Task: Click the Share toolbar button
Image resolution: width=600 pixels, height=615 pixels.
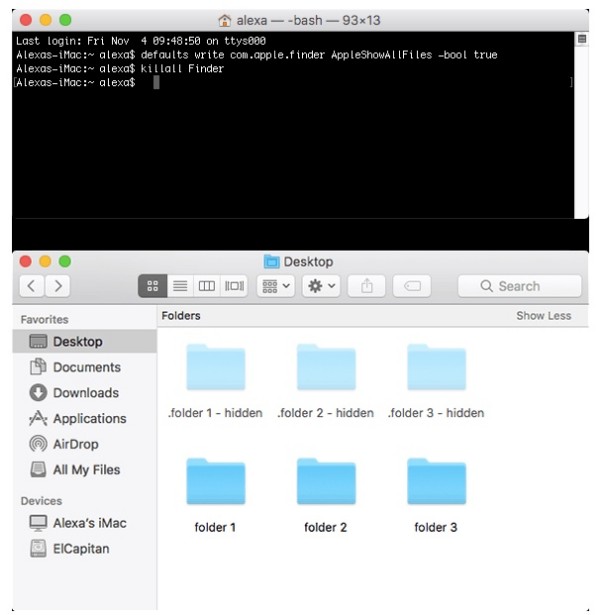Action: [367, 286]
